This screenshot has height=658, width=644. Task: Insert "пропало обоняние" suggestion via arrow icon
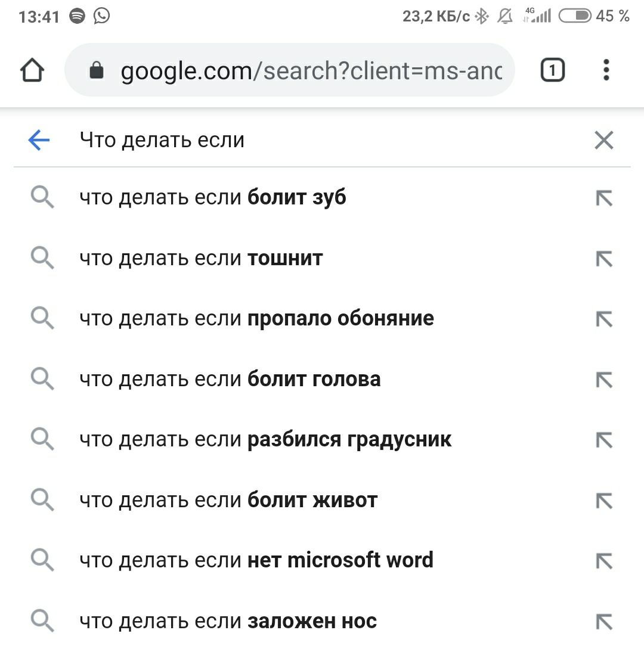coord(604,319)
